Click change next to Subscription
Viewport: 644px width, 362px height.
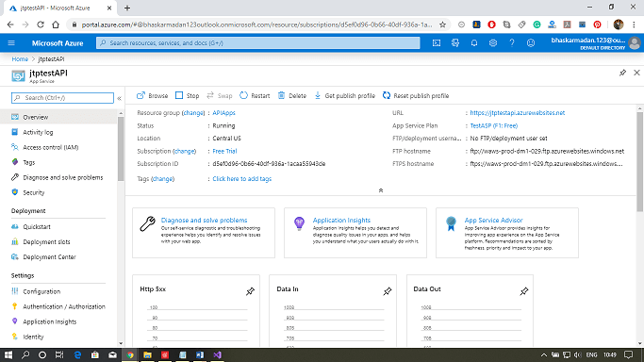185,151
